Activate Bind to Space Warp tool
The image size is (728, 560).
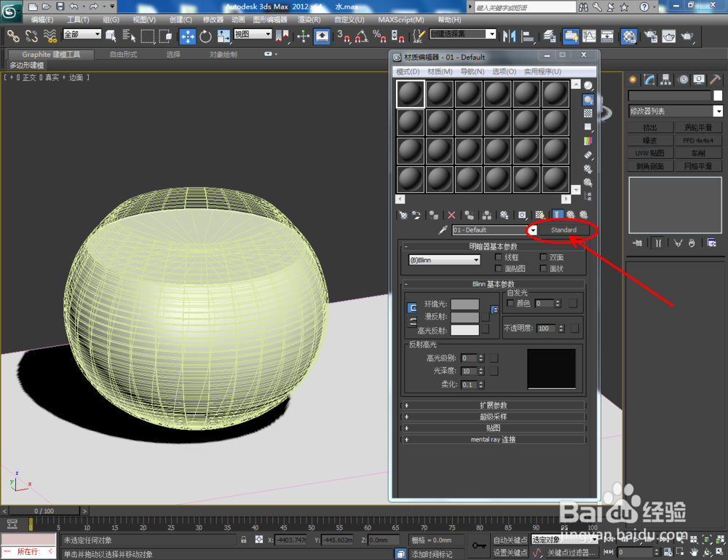pos(50,36)
